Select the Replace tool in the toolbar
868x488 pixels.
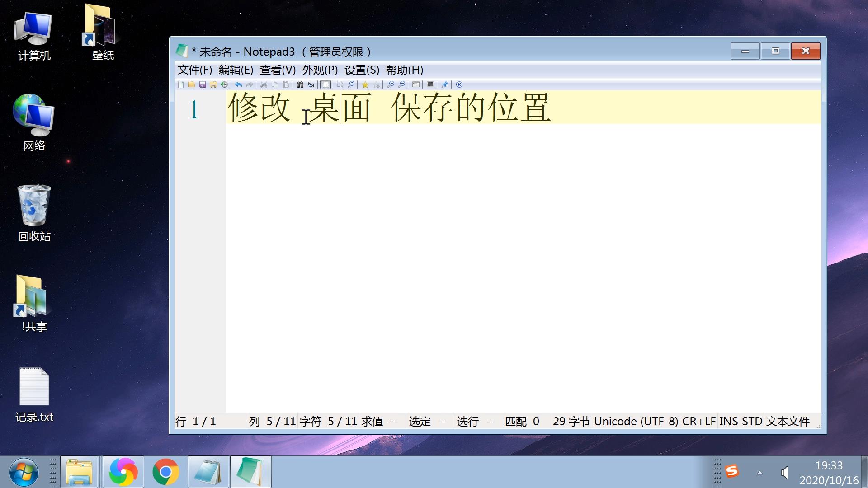pos(311,84)
